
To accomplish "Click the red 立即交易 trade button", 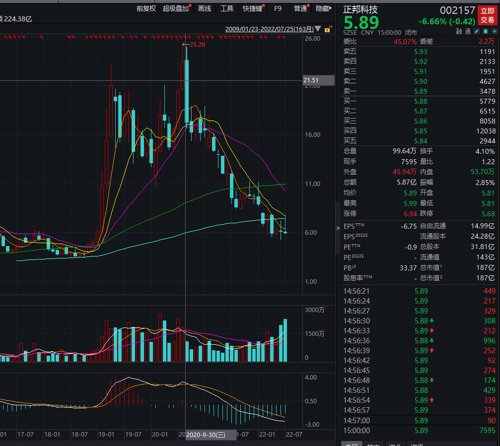I will click(487, 16).
